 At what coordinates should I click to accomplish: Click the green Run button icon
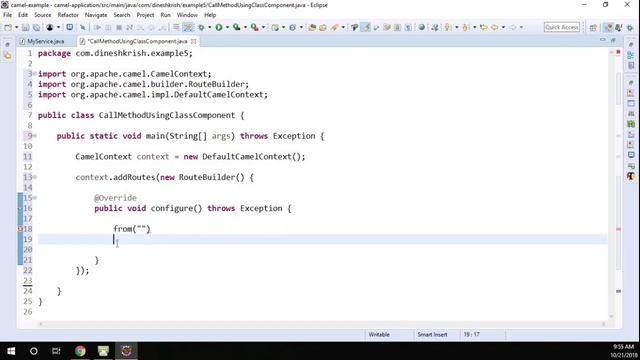point(219,27)
